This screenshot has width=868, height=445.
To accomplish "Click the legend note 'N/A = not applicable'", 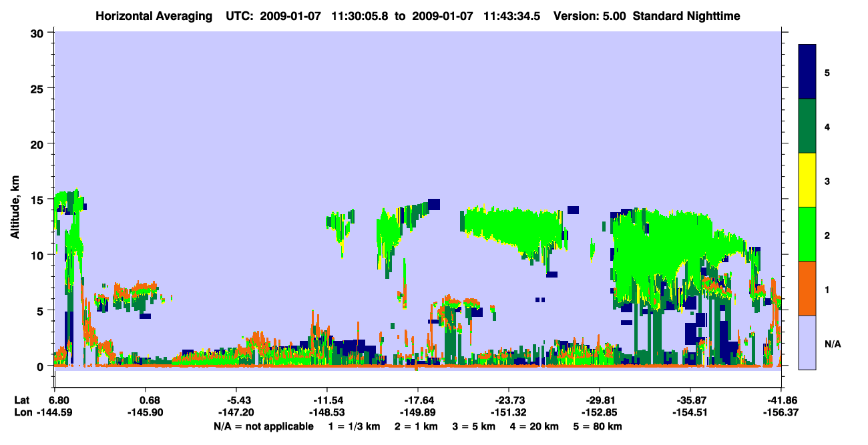I will click(263, 426).
